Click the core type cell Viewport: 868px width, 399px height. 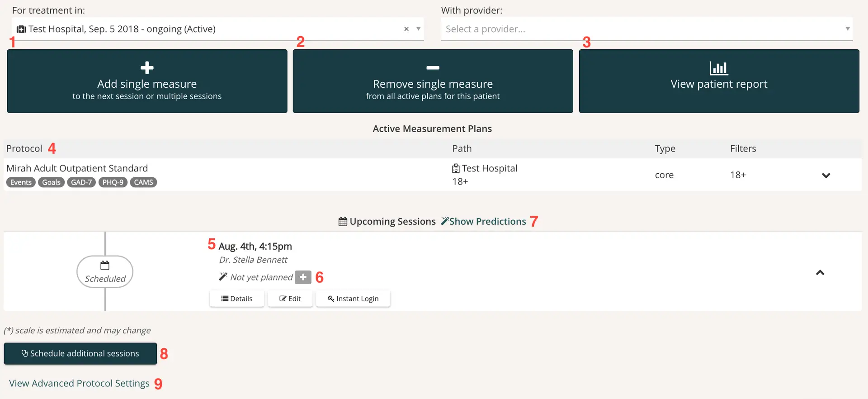point(664,175)
